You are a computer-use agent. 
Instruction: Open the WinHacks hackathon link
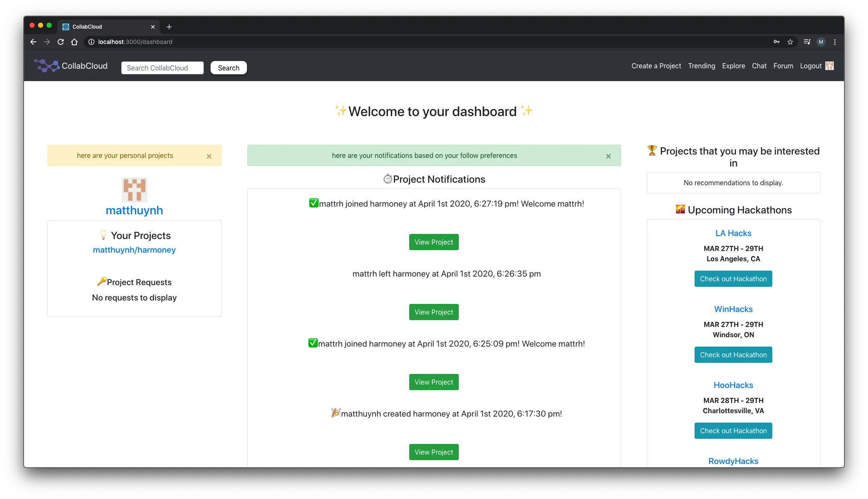(x=733, y=309)
